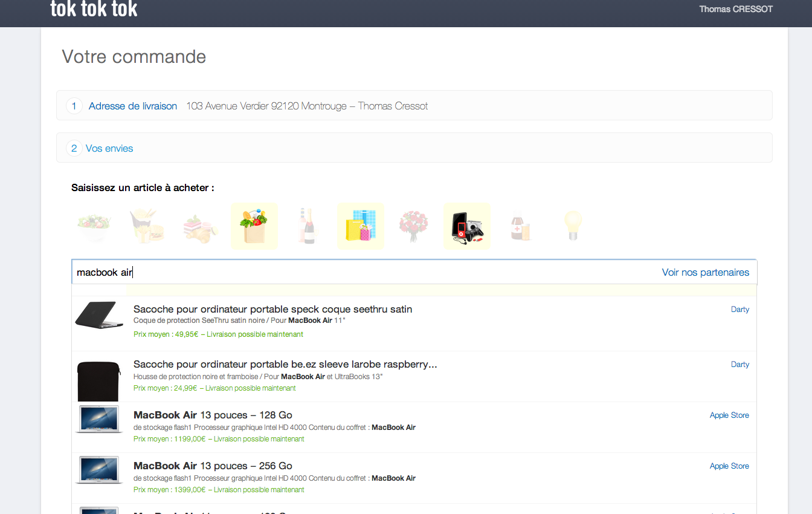This screenshot has height=514, width=812.
Task: Select the Speck SeeThru satin case suggestion
Action: [x=272, y=309]
